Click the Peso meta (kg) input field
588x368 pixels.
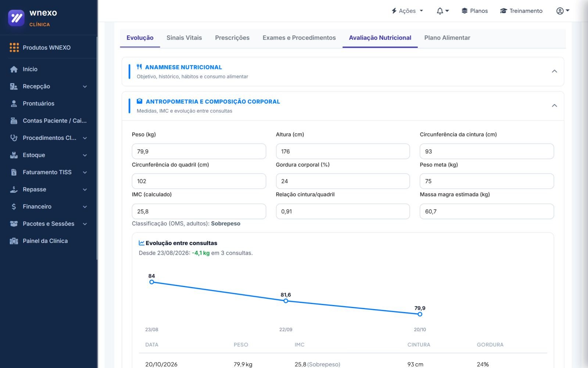[x=487, y=181]
